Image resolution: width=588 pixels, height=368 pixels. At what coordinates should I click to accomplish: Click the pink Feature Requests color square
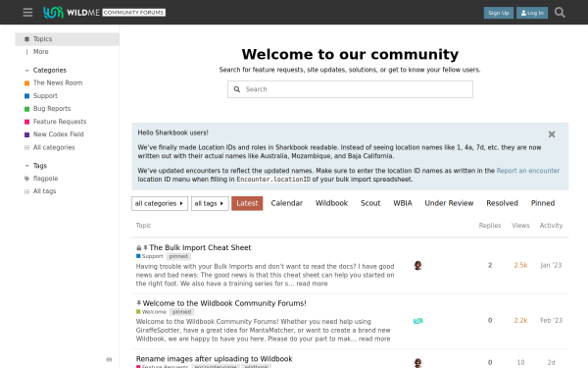(x=27, y=122)
